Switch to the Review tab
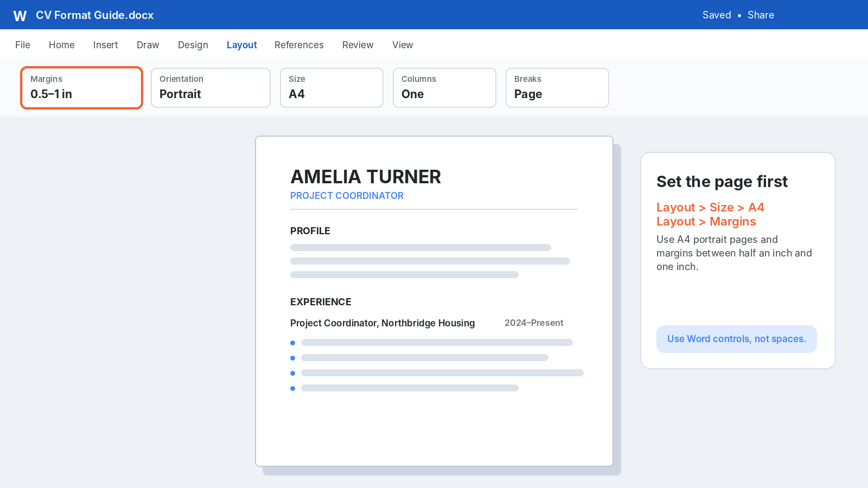This screenshot has height=488, width=868. pyautogui.click(x=358, y=45)
